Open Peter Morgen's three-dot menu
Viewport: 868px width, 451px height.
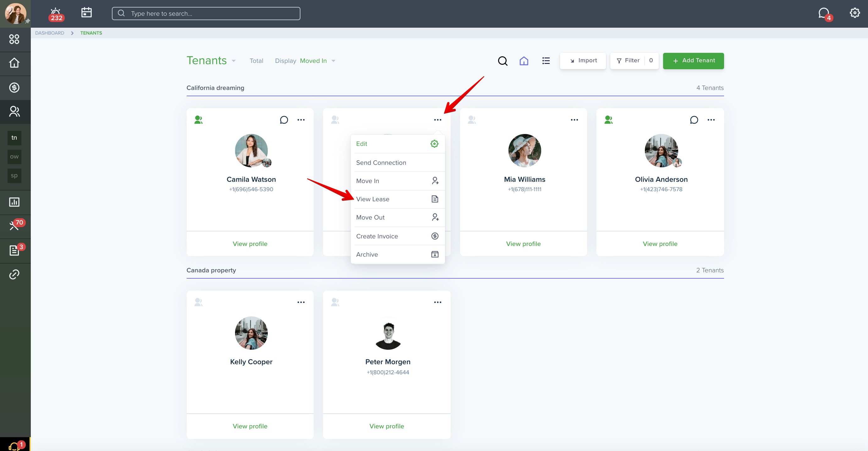coord(437,302)
